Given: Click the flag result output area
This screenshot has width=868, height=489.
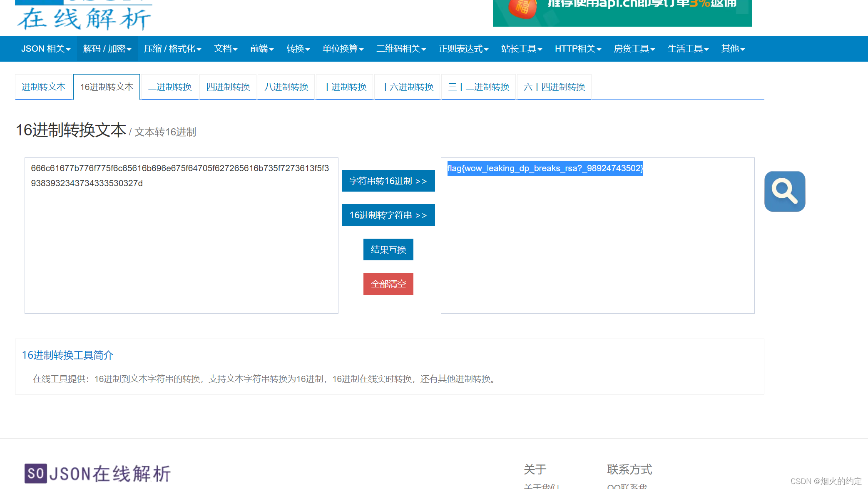Looking at the screenshot, I should pyautogui.click(x=598, y=235).
